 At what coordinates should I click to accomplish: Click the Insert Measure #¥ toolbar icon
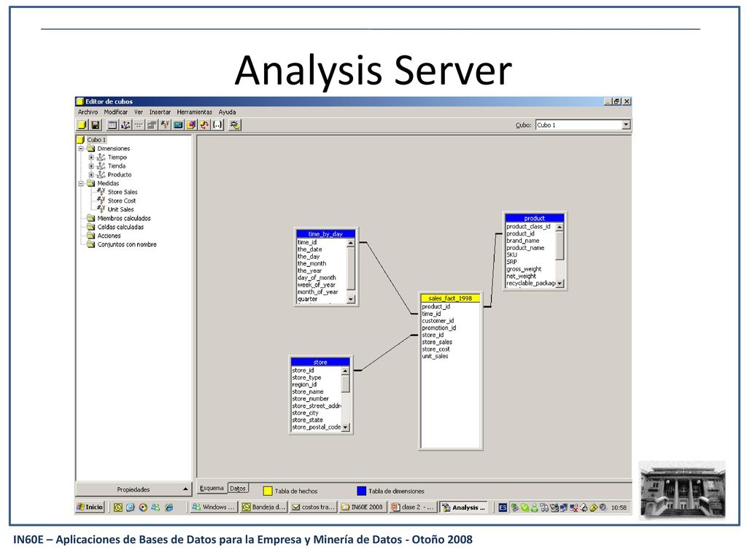[165, 125]
